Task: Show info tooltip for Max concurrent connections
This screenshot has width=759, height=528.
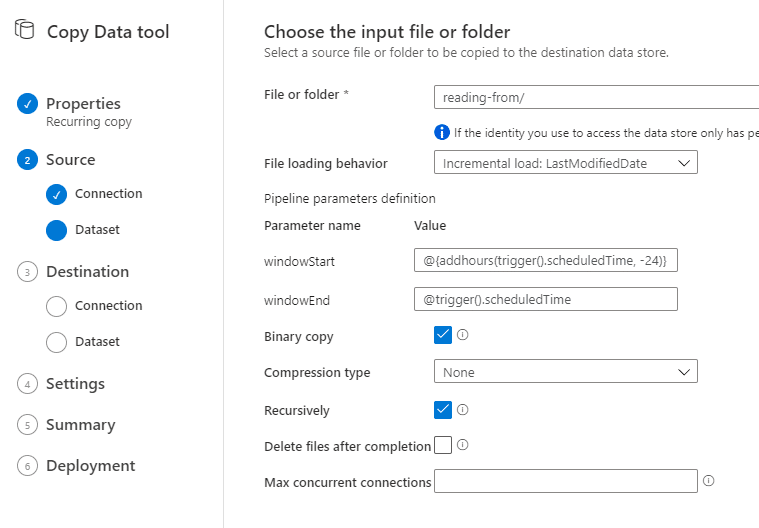Action: click(709, 481)
